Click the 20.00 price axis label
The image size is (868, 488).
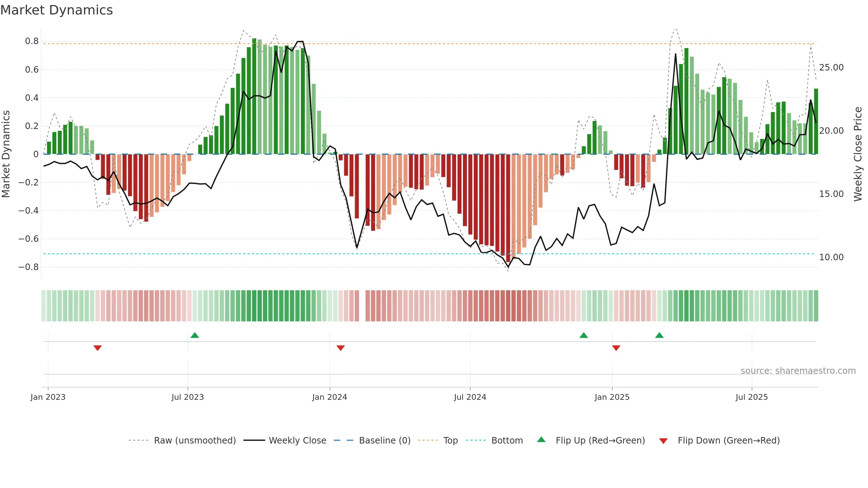pos(831,131)
